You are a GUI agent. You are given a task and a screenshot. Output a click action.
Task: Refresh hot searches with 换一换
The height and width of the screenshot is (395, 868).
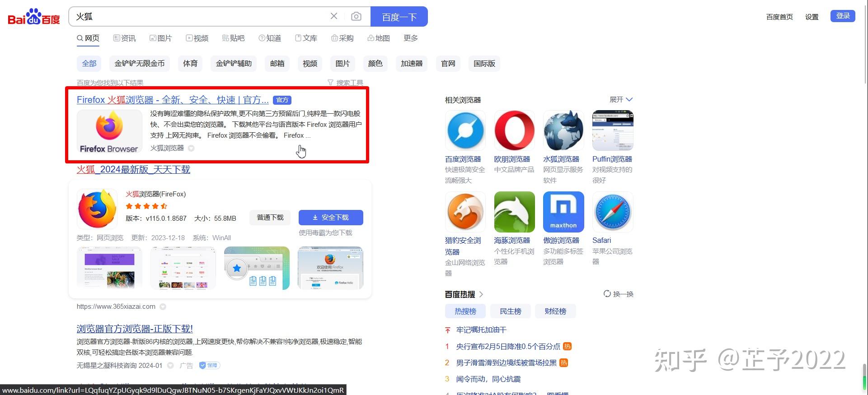[619, 294]
